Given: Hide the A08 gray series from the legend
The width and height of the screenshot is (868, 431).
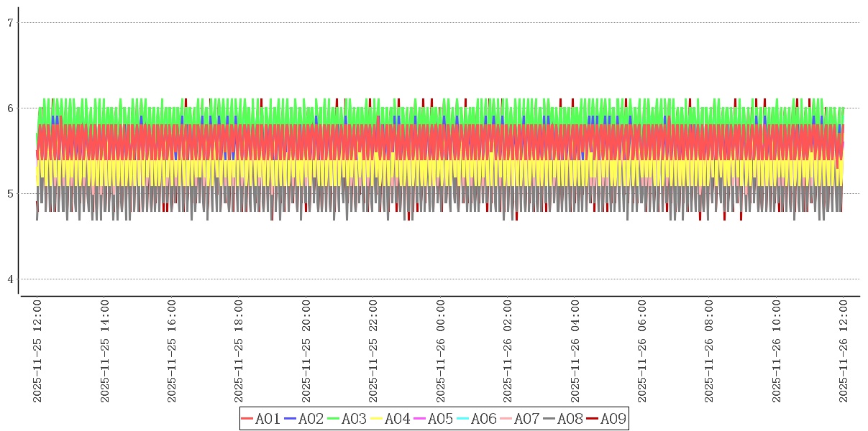Looking at the screenshot, I should click(x=570, y=419).
